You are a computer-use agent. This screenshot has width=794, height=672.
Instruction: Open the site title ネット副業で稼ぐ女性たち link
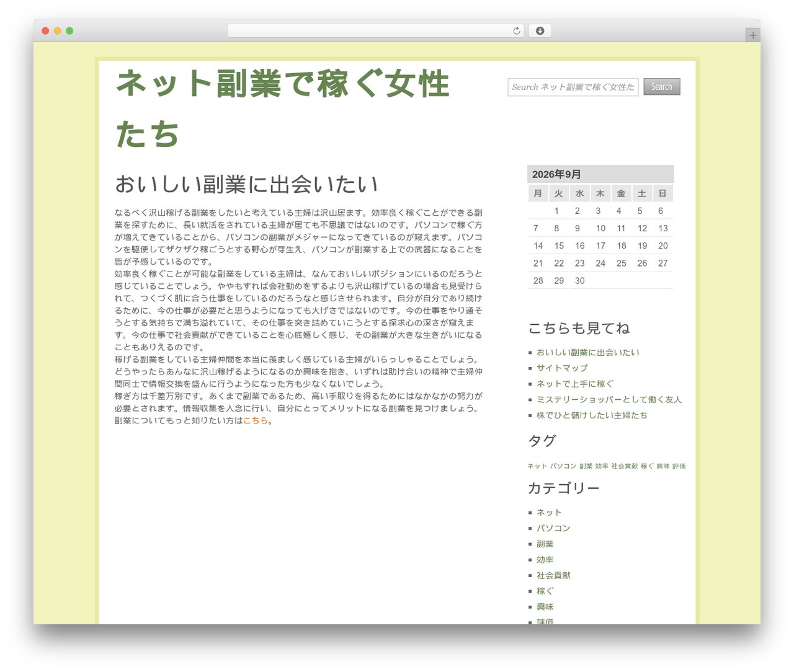click(283, 109)
